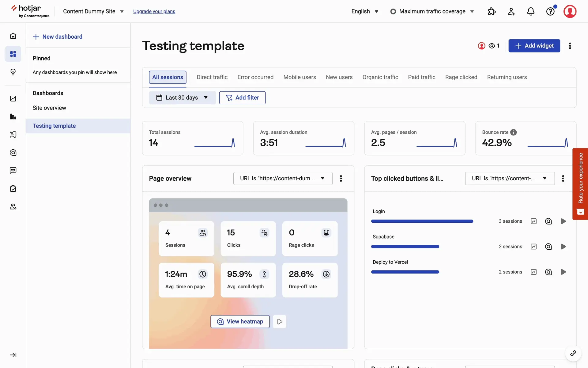Open the Page overview URL filter dropdown
Viewport: 588px width, 368px height.
[x=283, y=178]
